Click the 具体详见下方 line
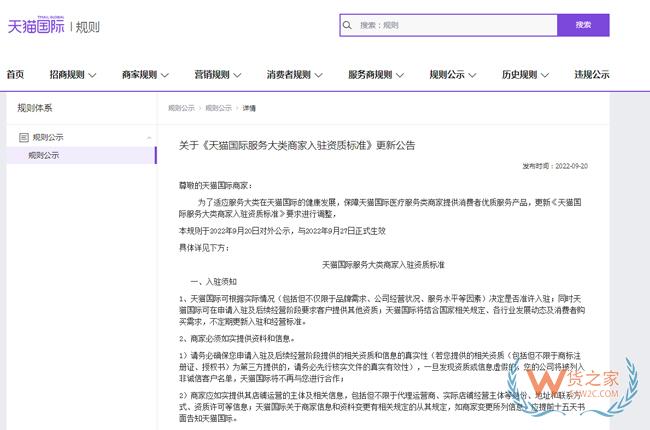Image resolution: width=650 pixels, height=430 pixels. tap(204, 248)
